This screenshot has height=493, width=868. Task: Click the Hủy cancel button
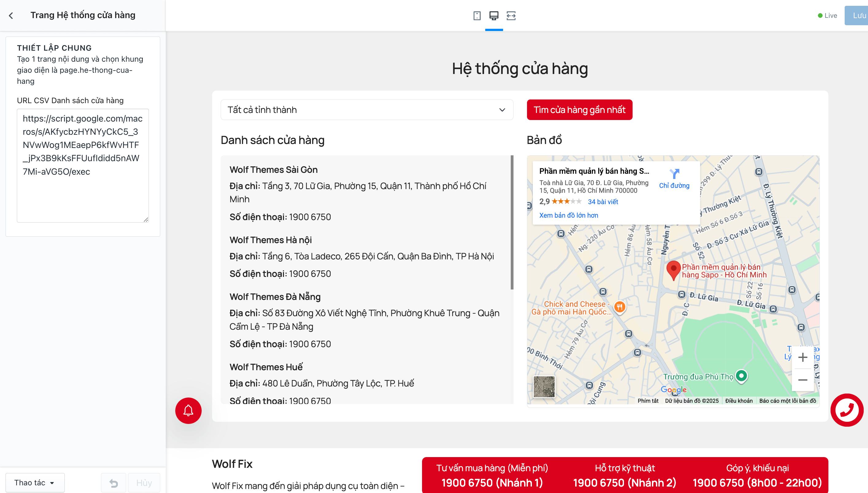[x=144, y=483]
